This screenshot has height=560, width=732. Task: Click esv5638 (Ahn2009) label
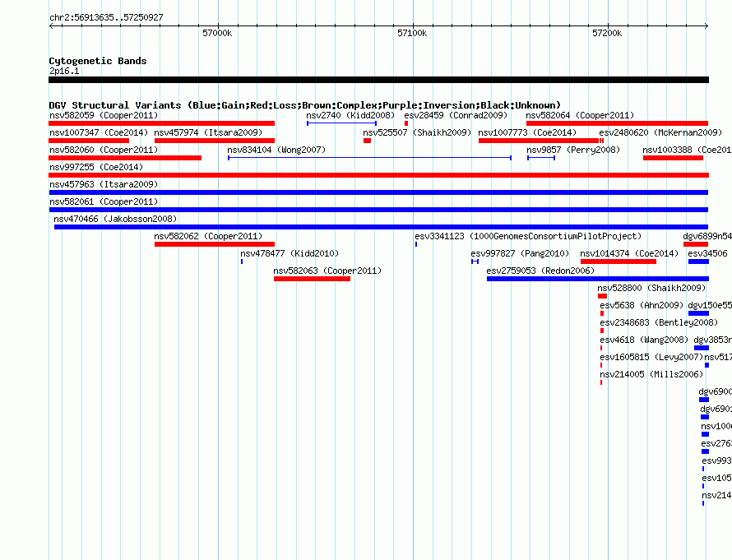[642, 305]
